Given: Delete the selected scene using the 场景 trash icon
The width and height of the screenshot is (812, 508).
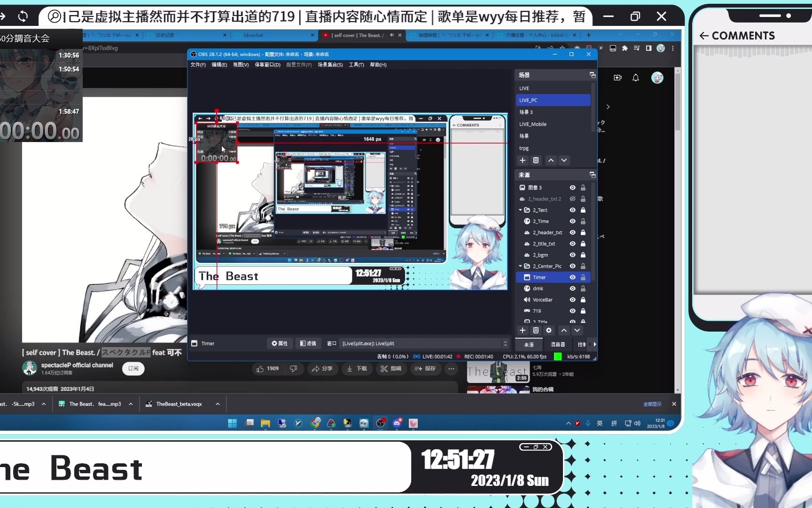Looking at the screenshot, I should point(536,160).
